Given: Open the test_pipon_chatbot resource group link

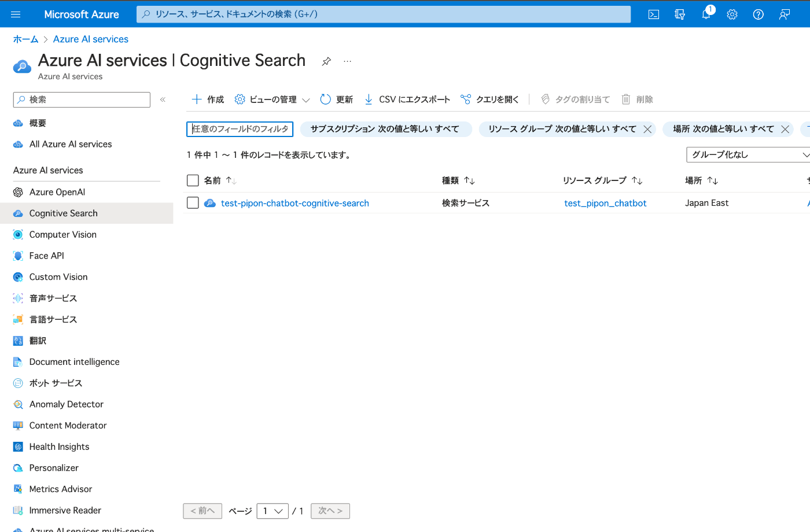Looking at the screenshot, I should click(x=605, y=203).
